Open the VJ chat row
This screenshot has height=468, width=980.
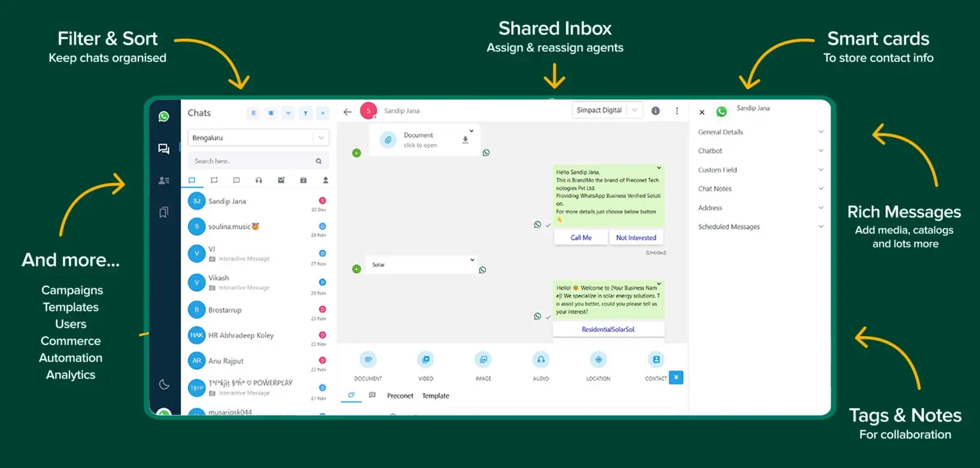pyautogui.click(x=258, y=254)
